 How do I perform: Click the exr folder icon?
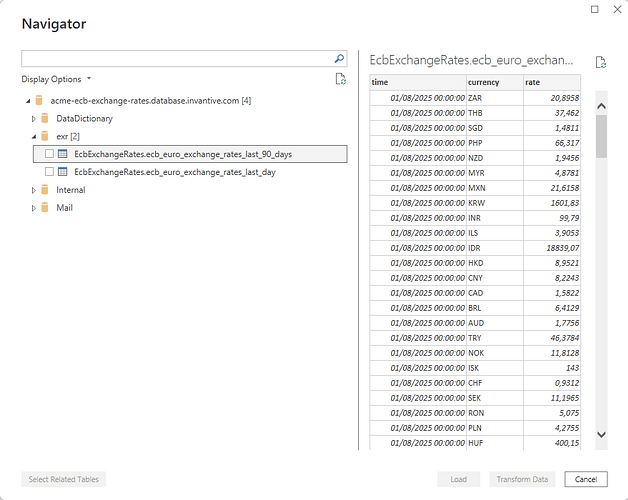[45, 136]
